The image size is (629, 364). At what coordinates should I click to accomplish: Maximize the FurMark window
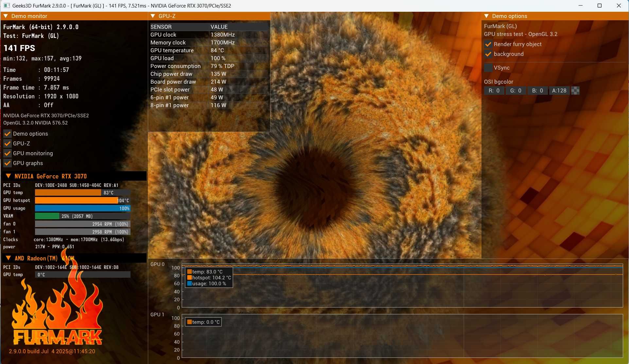tap(600, 6)
